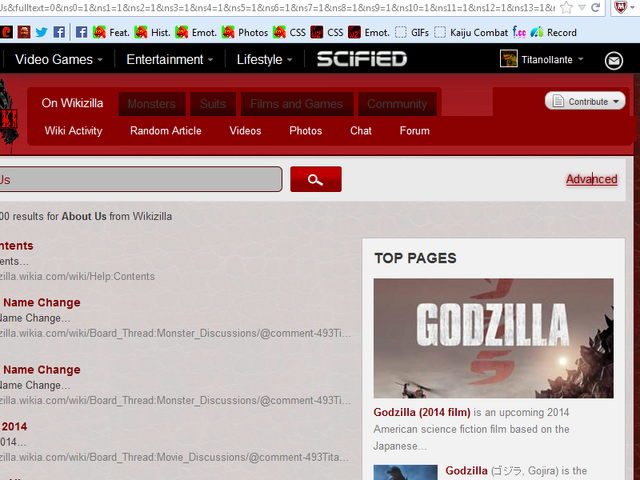Screen dimensions: 640x480
Task: Open the Kaiju Combat bookmark
Action: point(471,32)
